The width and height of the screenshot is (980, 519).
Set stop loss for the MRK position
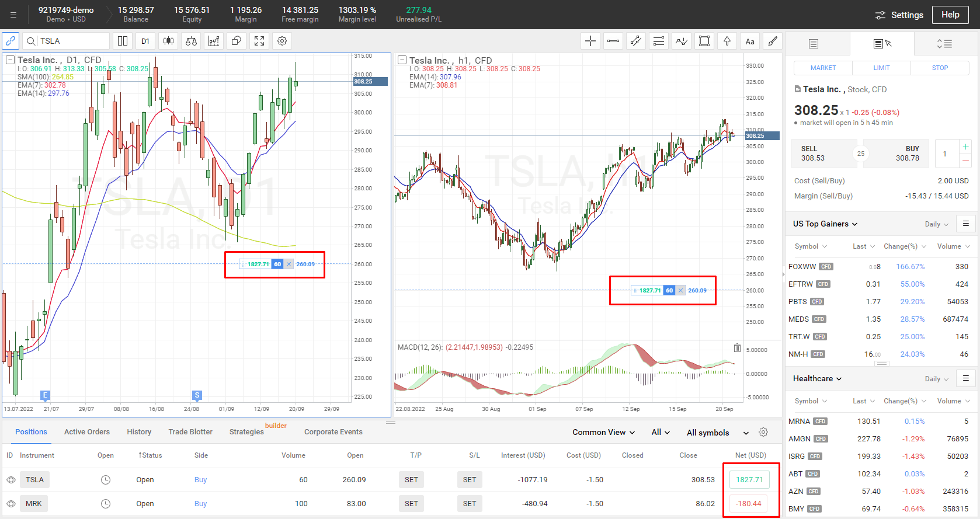470,504
